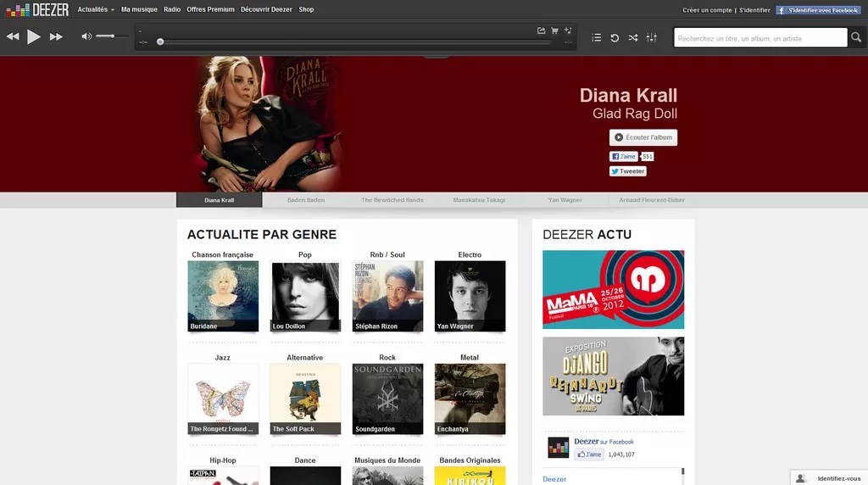The image size is (868, 485).
Task: Click the Diana Krall album cover image
Action: click(269, 124)
